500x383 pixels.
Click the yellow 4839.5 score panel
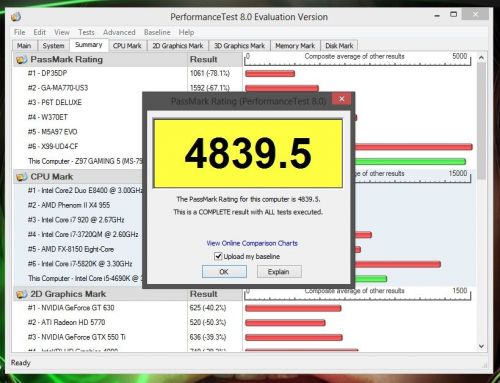point(248,153)
